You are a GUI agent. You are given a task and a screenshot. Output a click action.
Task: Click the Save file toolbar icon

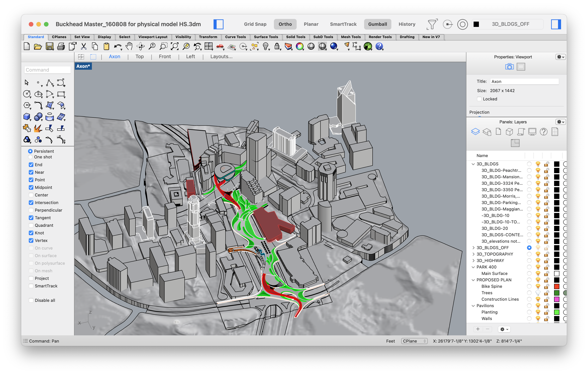pyautogui.click(x=50, y=46)
